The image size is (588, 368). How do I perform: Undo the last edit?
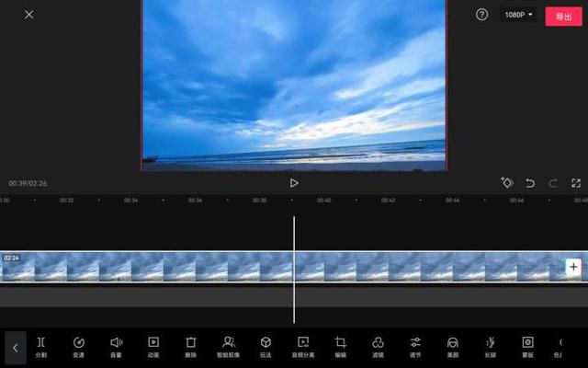[x=530, y=183]
